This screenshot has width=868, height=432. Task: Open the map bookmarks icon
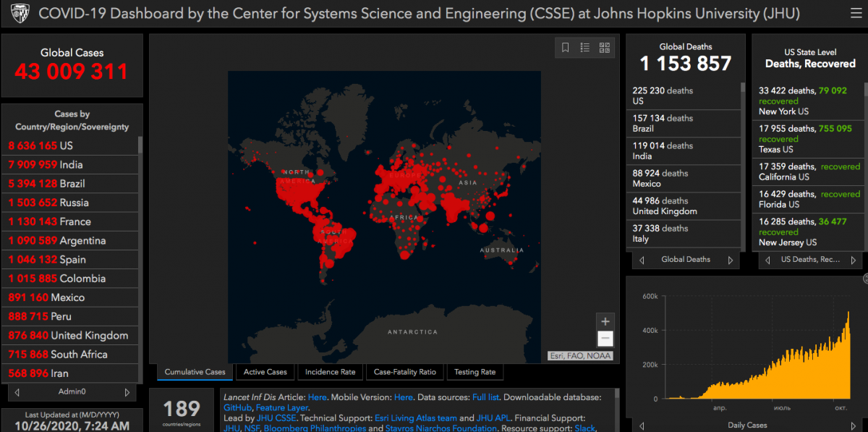point(566,48)
